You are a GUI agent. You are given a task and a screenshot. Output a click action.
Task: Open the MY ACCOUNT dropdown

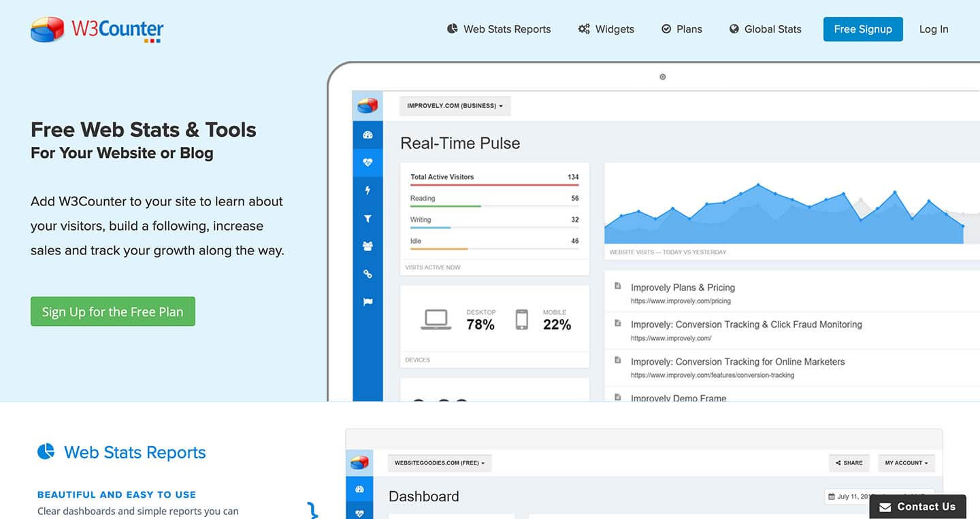907,463
